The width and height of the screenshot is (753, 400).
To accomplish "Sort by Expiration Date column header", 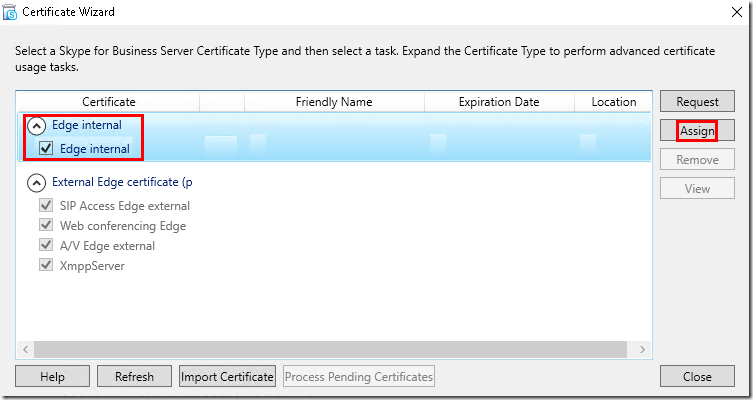I will 499,102.
